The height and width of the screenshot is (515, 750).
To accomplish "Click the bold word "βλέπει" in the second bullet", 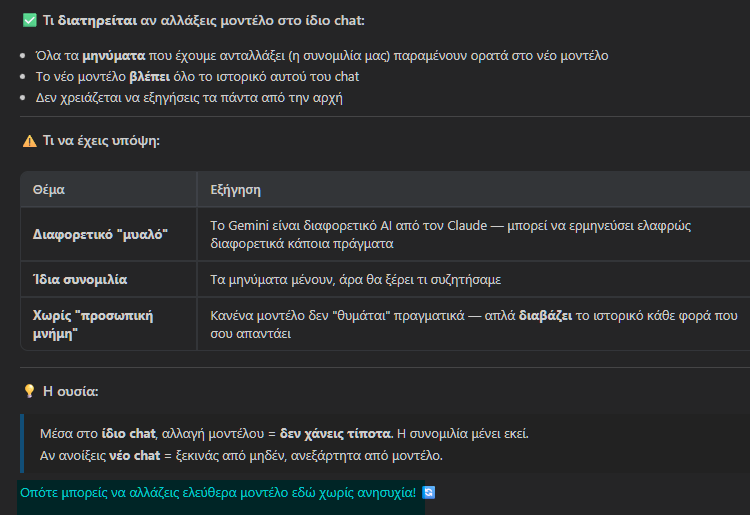I will (x=150, y=77).
